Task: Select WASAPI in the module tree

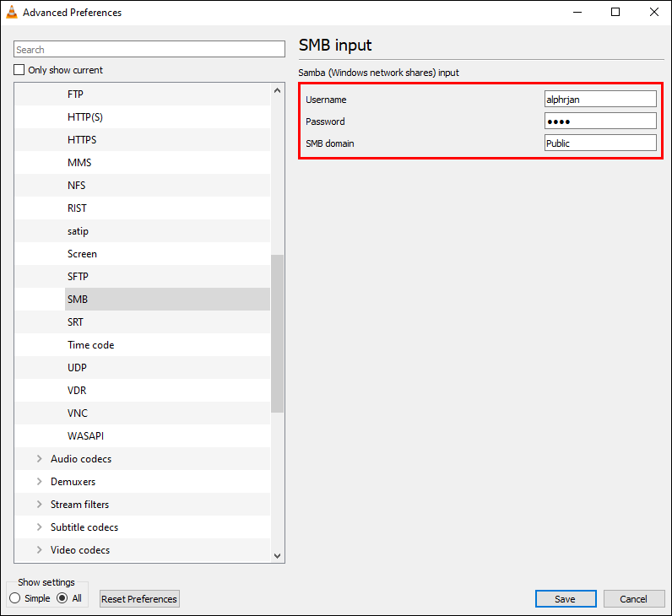Action: 85,435
